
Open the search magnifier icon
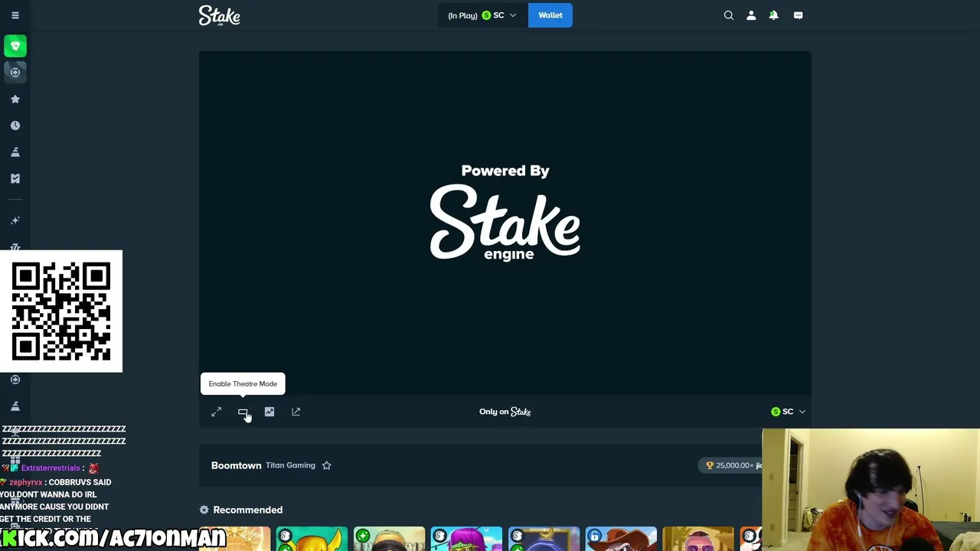coord(729,15)
